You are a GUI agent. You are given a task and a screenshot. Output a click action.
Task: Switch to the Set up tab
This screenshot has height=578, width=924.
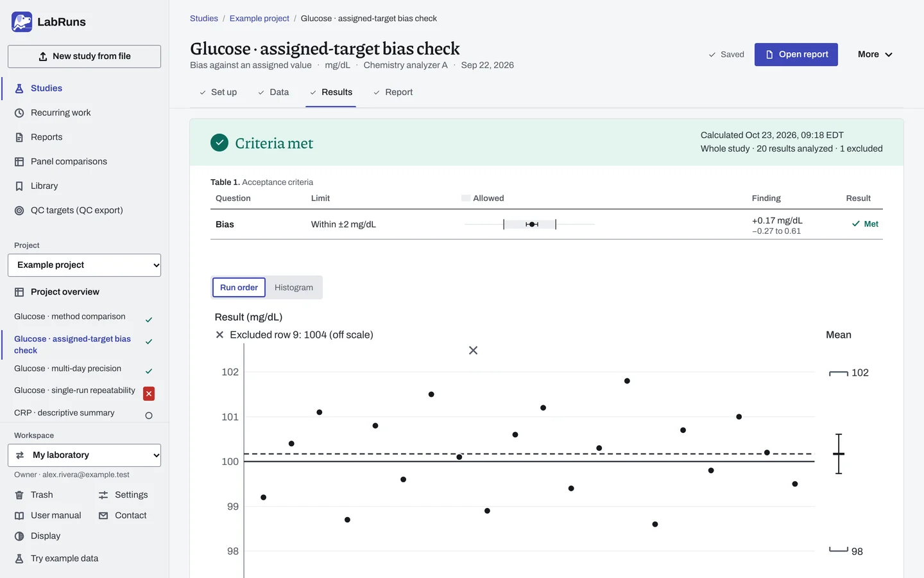(x=218, y=92)
